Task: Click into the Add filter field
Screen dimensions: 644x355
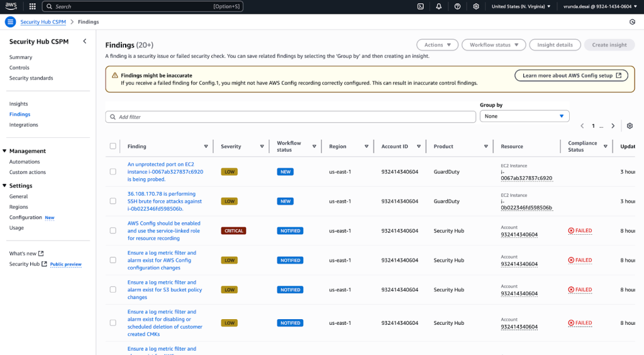Action: click(x=291, y=117)
